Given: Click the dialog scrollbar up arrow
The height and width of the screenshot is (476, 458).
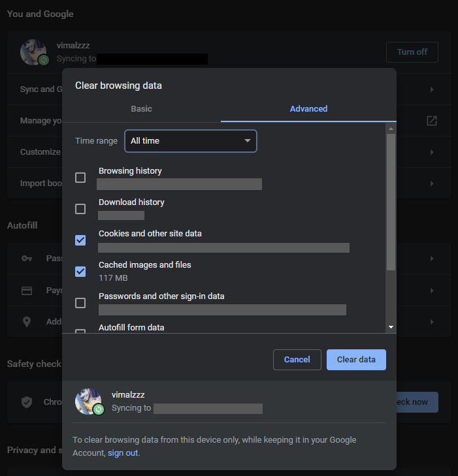Looking at the screenshot, I should click(x=391, y=129).
